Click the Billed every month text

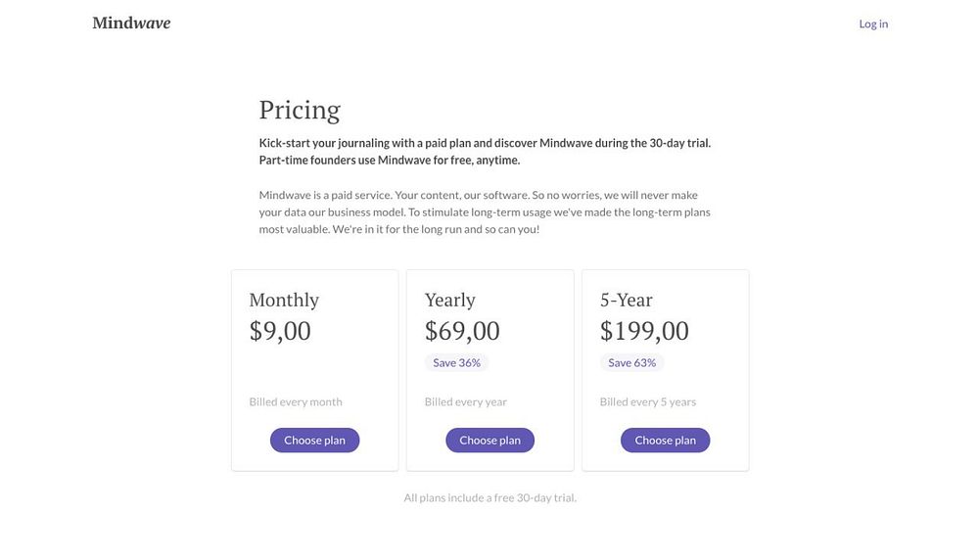tap(296, 401)
